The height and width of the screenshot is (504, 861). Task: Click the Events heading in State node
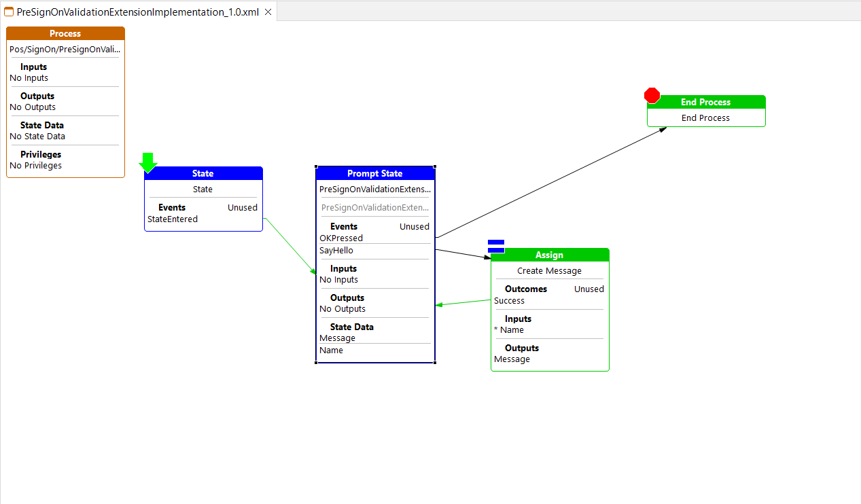(172, 208)
